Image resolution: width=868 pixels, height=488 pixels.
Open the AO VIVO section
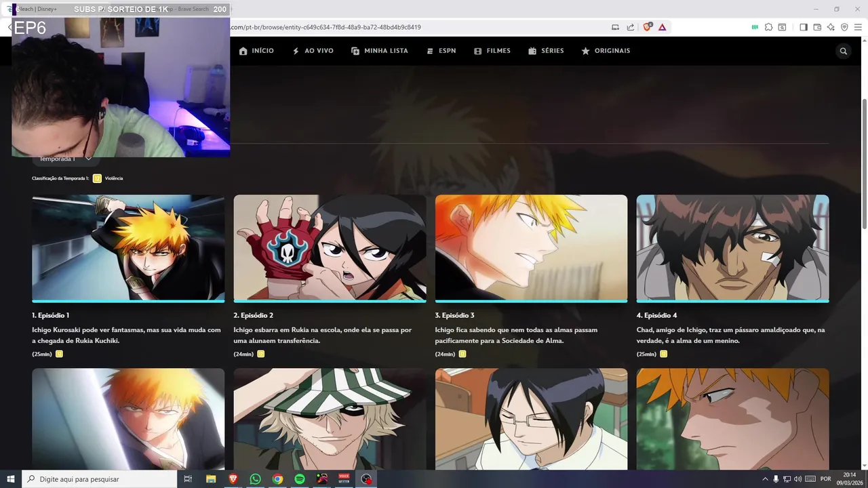(x=313, y=51)
